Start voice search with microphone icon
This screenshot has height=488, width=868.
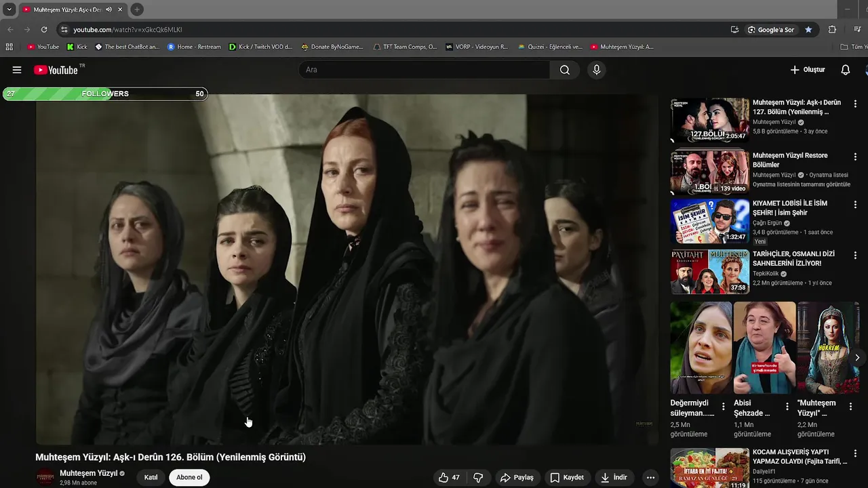tap(596, 70)
